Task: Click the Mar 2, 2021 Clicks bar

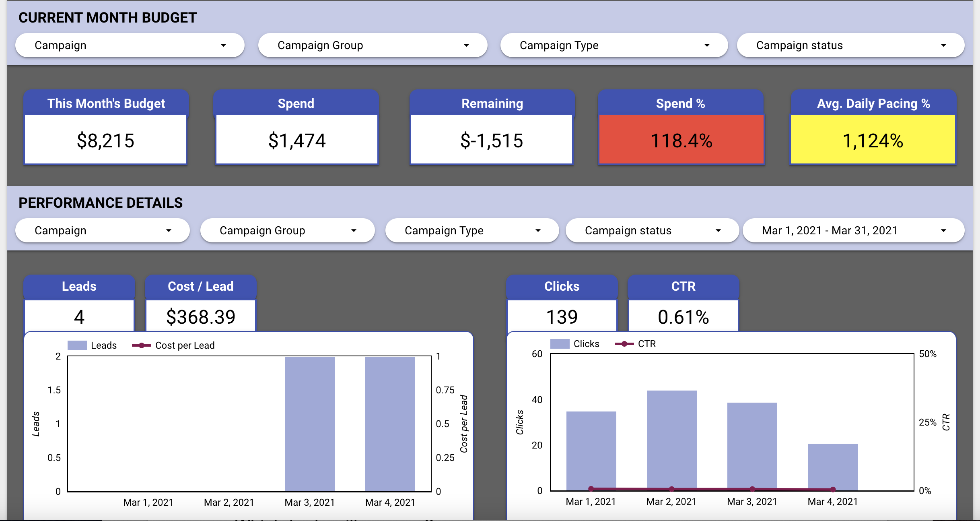Action: 671,439
